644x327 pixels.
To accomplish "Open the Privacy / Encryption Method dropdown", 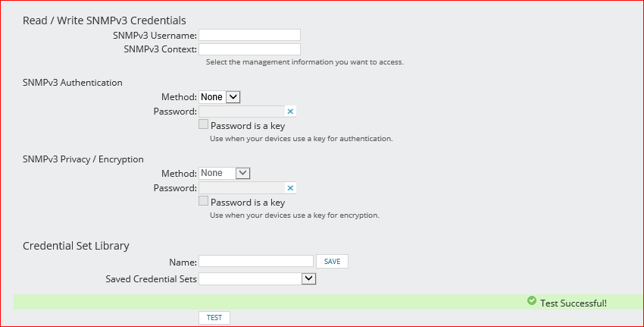I will [x=224, y=173].
